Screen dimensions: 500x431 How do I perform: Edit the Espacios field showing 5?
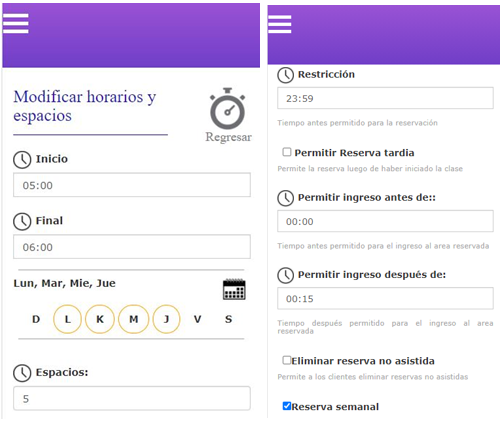click(132, 398)
